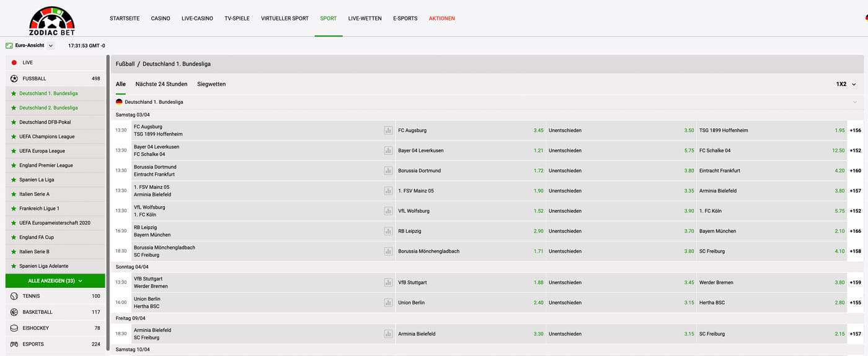The height and width of the screenshot is (356, 868).
Task: Open E-Sports in top navigation
Action: (405, 19)
